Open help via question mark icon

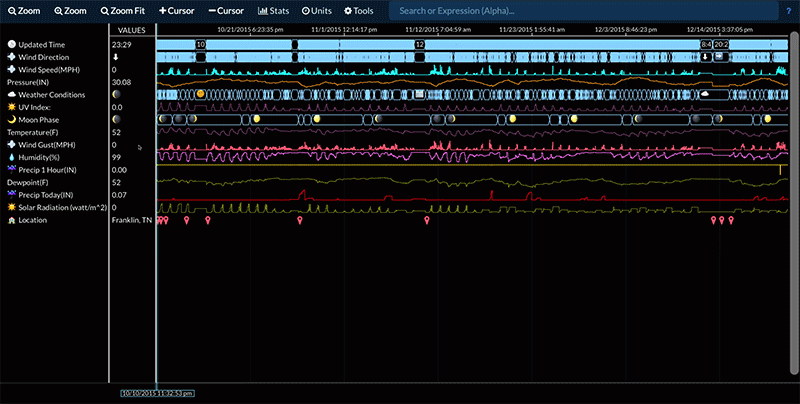(789, 10)
